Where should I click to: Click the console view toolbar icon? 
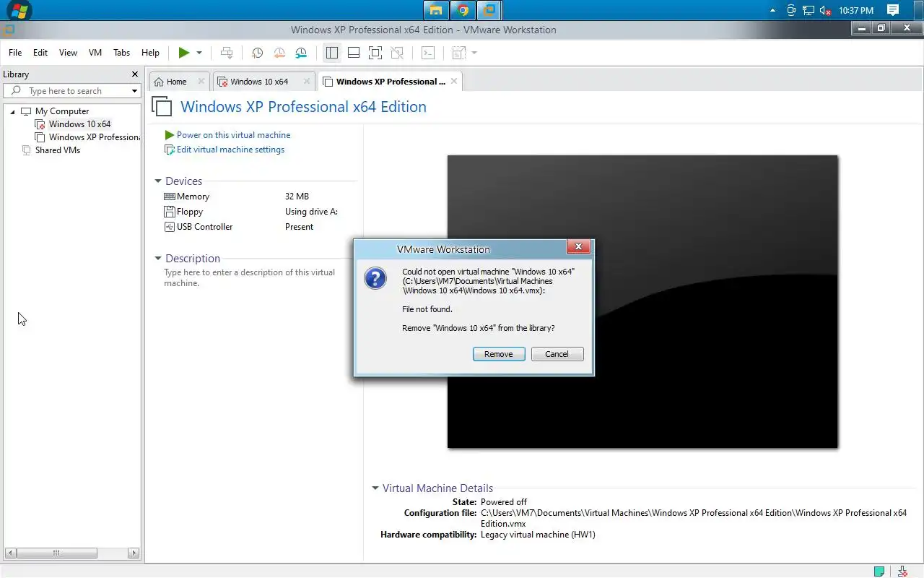point(428,53)
